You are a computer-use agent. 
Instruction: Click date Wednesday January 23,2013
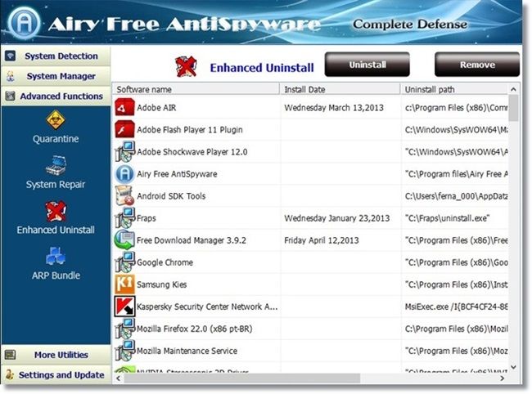[x=336, y=218]
